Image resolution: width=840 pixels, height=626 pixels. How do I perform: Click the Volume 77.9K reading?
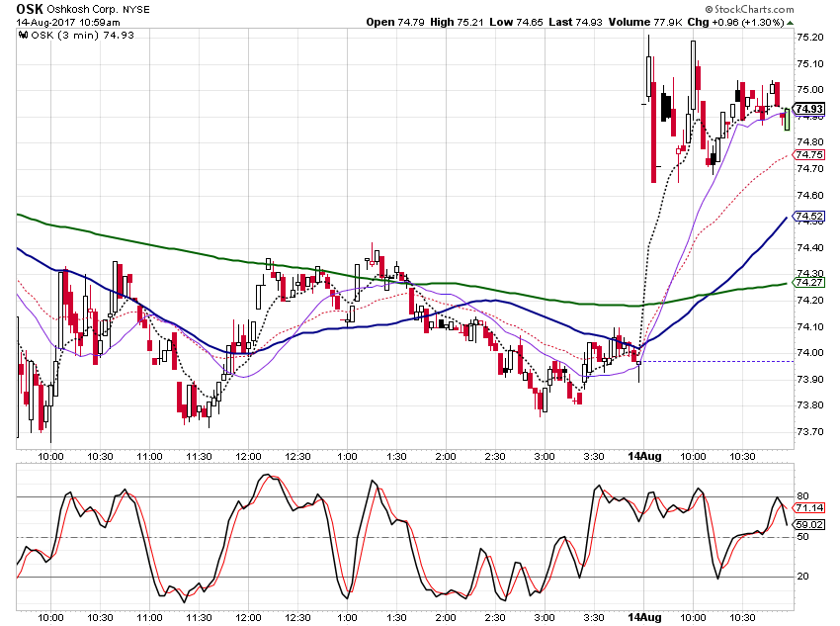(645, 23)
